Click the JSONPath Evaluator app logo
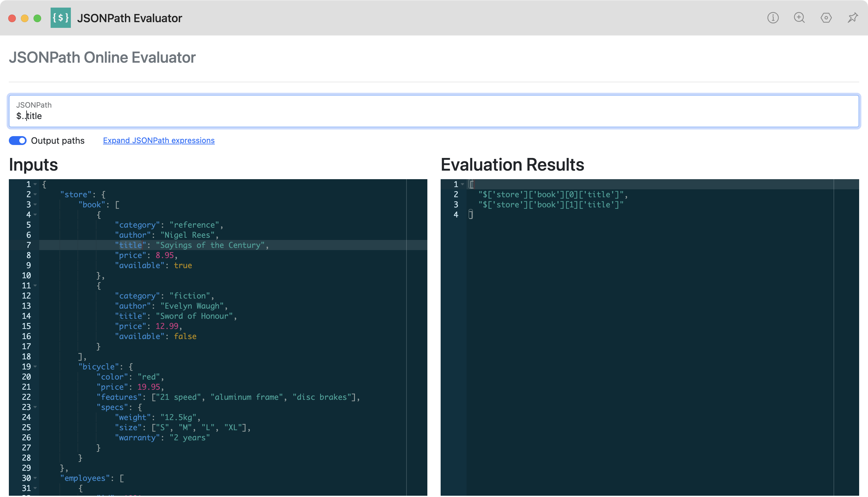Screen dimensions: 868x497 pos(61,18)
